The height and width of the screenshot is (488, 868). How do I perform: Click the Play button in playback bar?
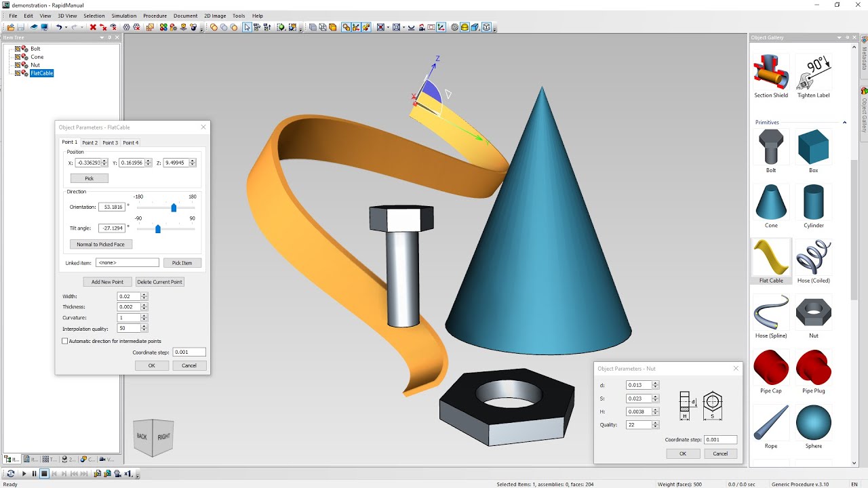(x=24, y=474)
